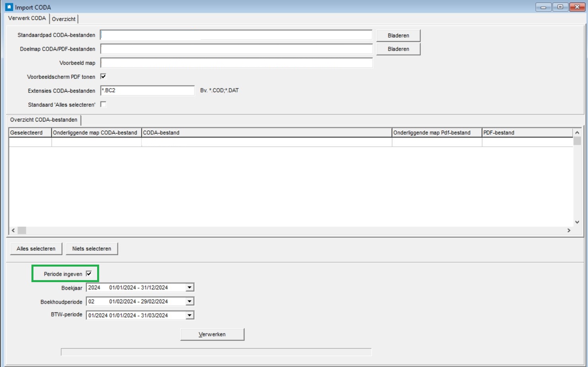This screenshot has height=367, width=588.
Task: Click Bladeren for Standaardpad CODA-bestanden
Action: pos(398,35)
